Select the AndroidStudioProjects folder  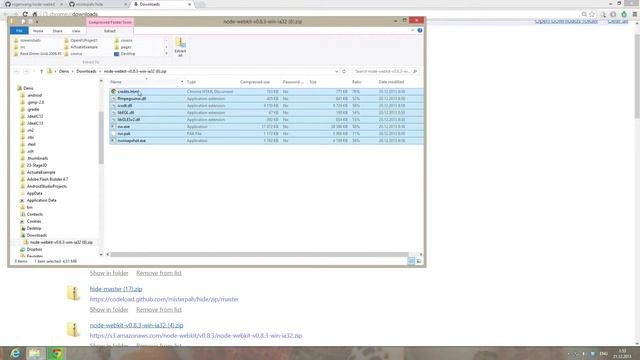click(47, 186)
